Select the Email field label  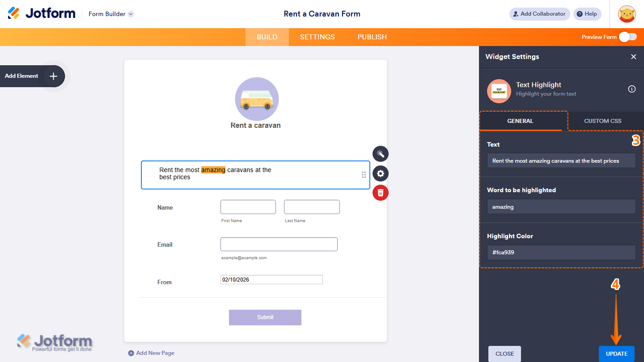[x=165, y=244]
